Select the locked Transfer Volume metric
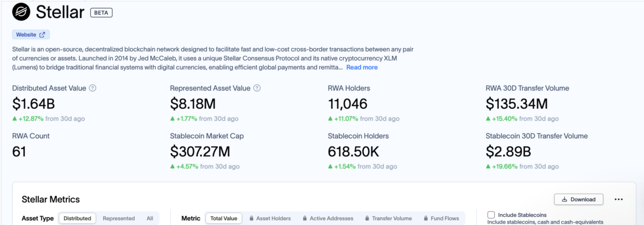The width and height of the screenshot is (644, 225). click(388, 218)
